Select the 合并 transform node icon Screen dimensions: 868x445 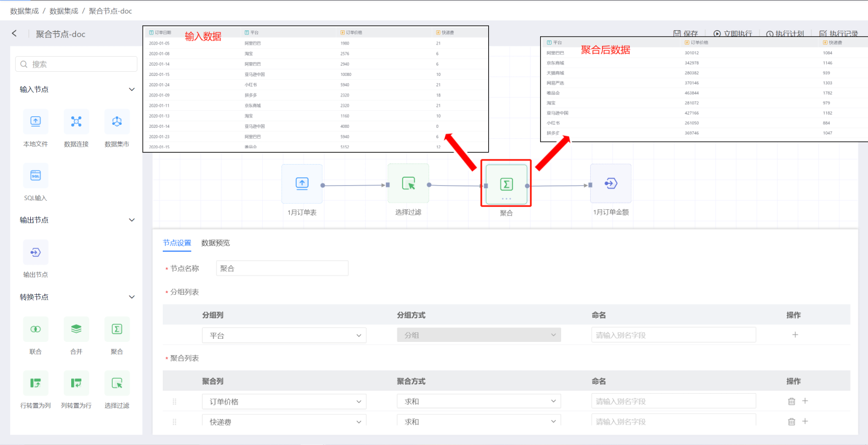[x=76, y=329]
